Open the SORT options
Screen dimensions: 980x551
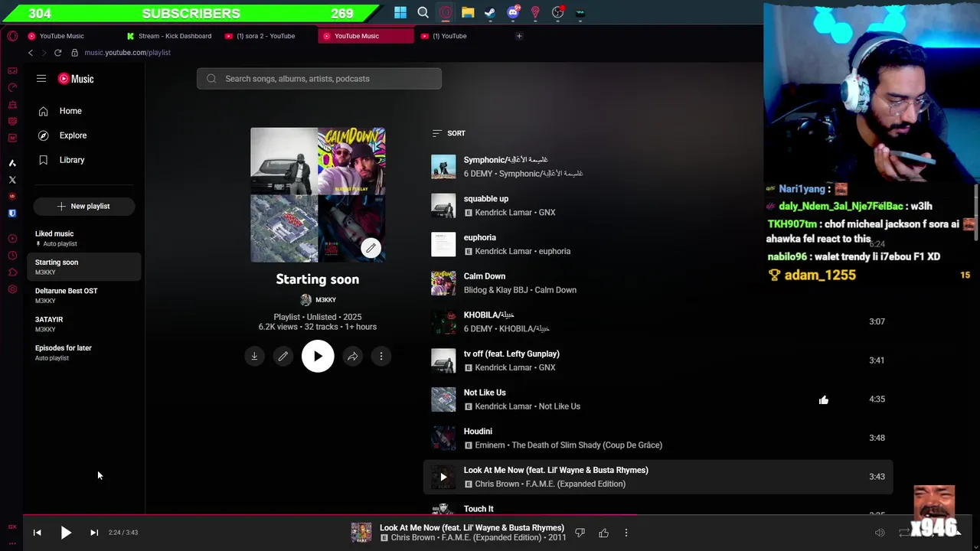coord(449,133)
